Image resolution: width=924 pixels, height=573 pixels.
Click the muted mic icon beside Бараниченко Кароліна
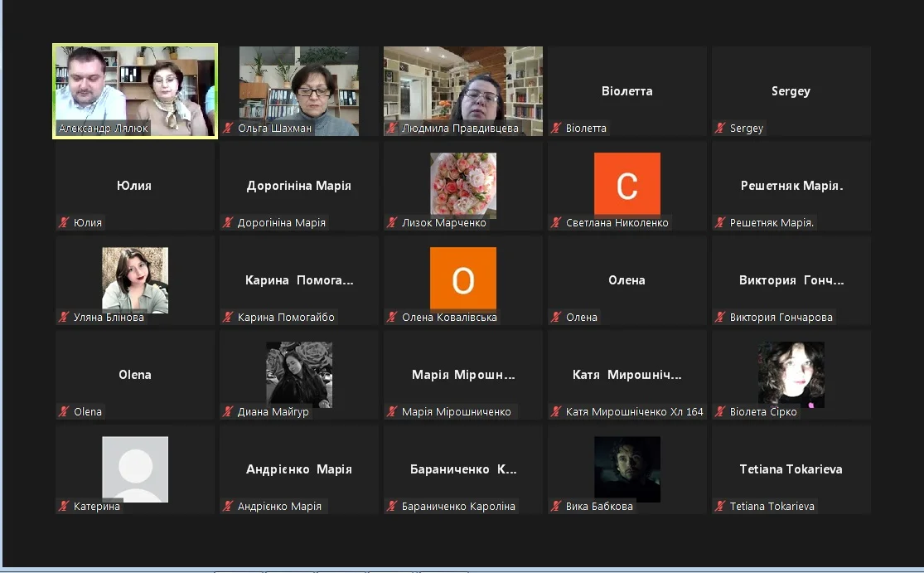click(393, 506)
